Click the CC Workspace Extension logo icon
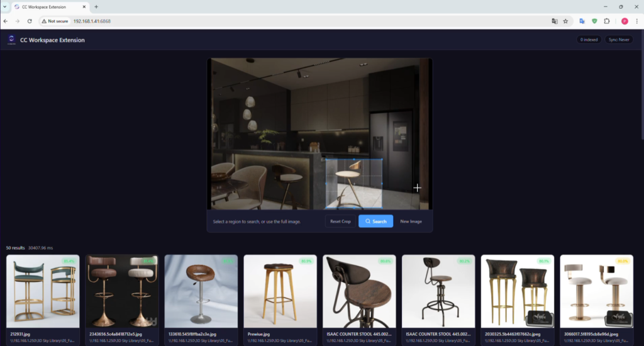 (x=11, y=40)
